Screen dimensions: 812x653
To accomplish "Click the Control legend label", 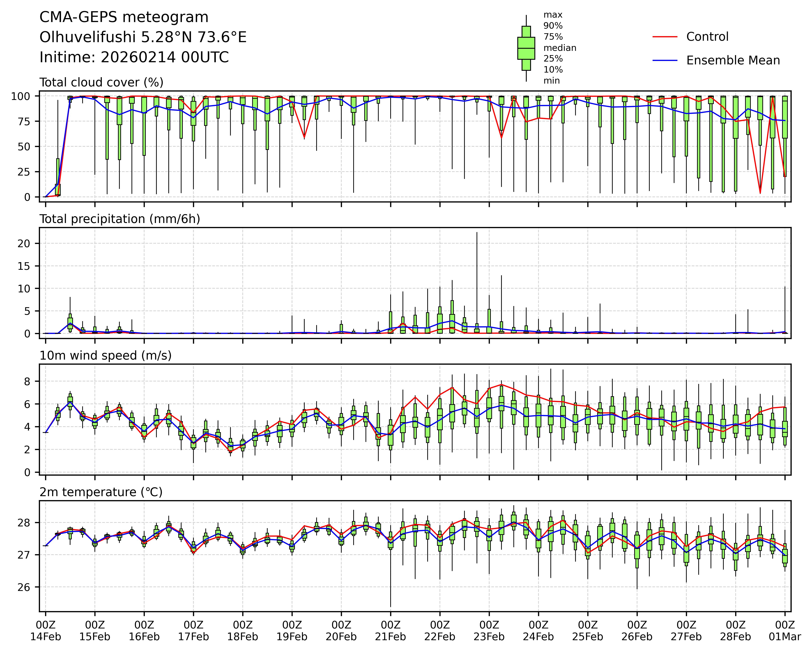I will coord(707,37).
